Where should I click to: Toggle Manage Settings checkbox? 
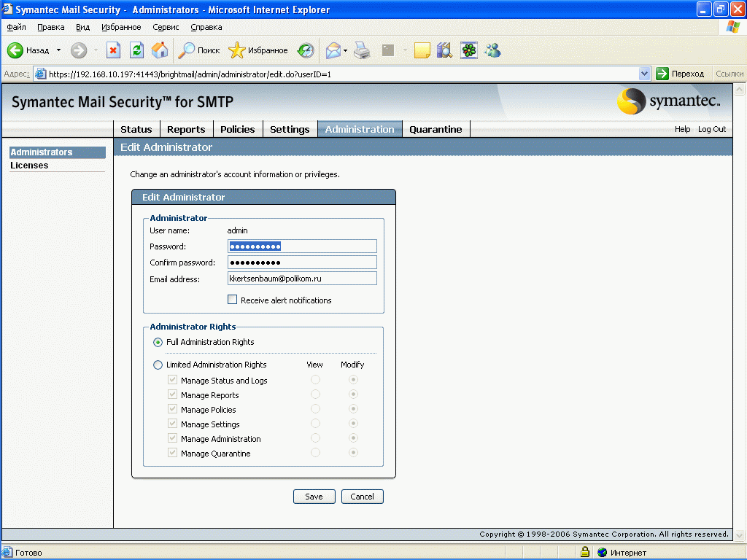[x=172, y=424]
